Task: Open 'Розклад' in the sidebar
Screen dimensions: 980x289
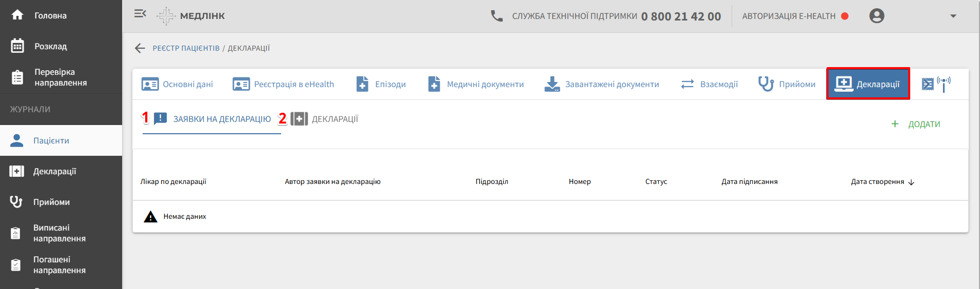Action: (x=50, y=46)
